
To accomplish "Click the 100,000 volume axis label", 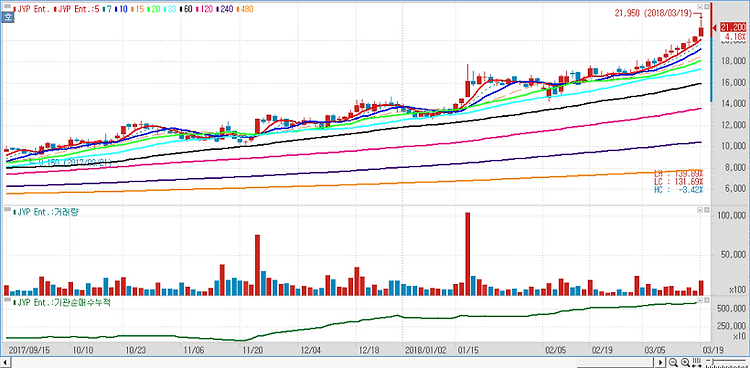I will (731, 215).
